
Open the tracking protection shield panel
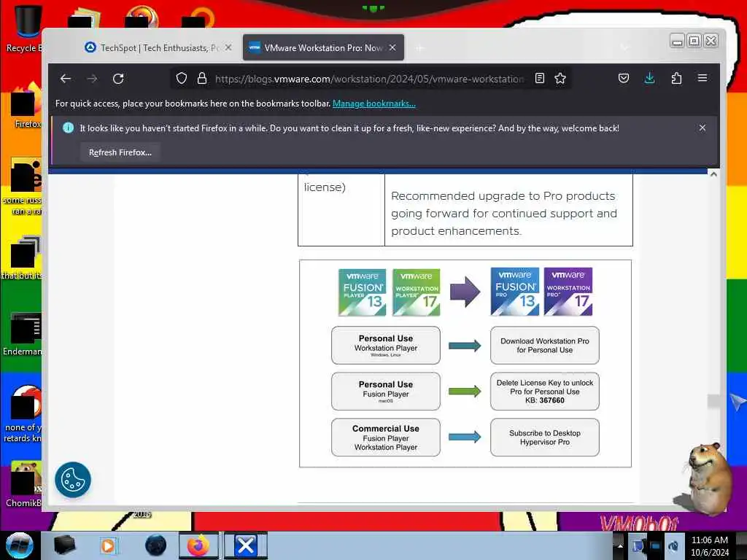click(182, 79)
